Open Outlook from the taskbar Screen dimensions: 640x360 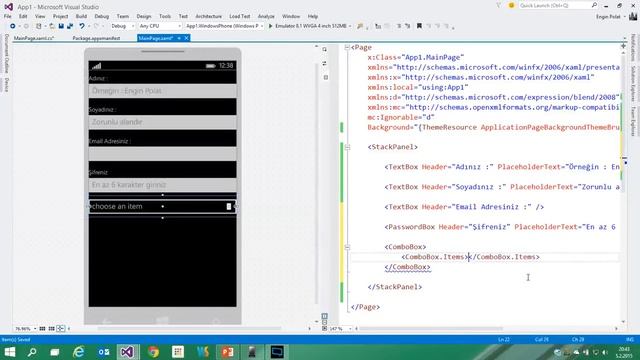pos(103,352)
